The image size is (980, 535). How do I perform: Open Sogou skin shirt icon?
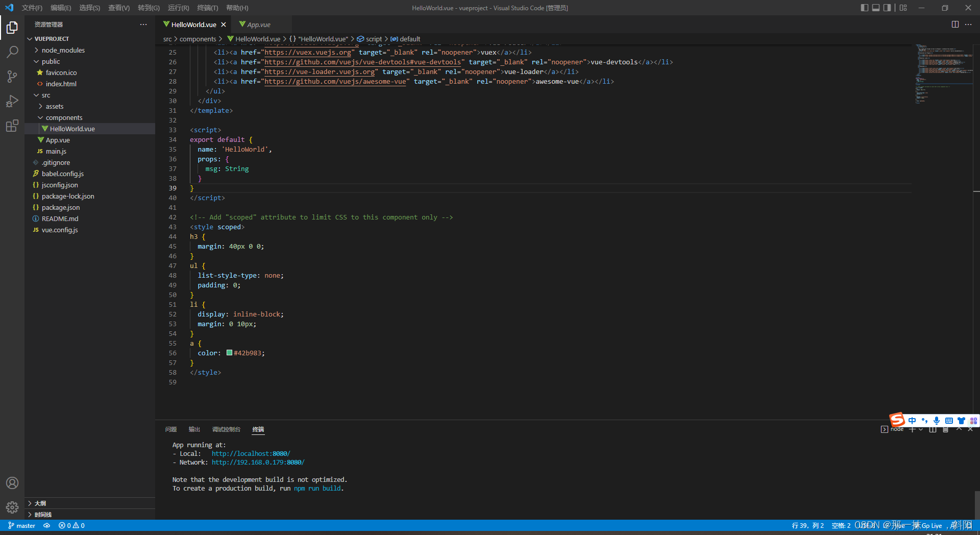961,421
